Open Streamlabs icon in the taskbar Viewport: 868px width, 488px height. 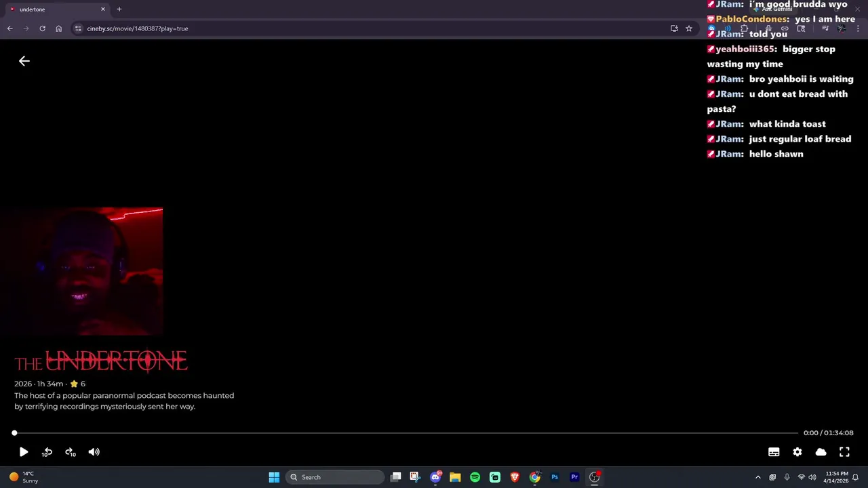point(495,477)
